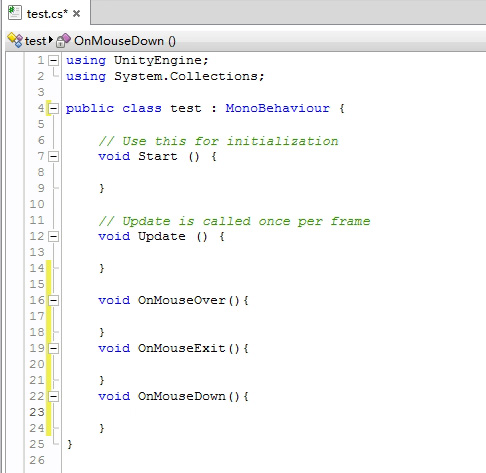
Task: Click the test class icon in breadcrumb
Action: [x=15, y=40]
